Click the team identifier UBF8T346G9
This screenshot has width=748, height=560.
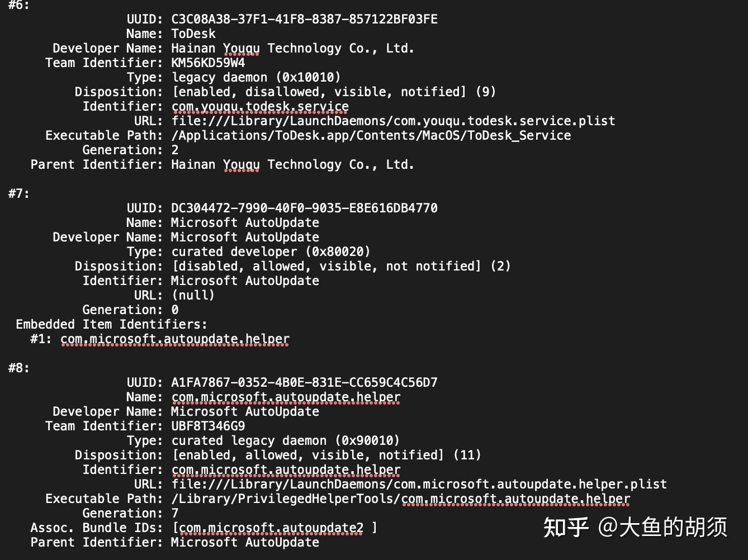(x=208, y=426)
